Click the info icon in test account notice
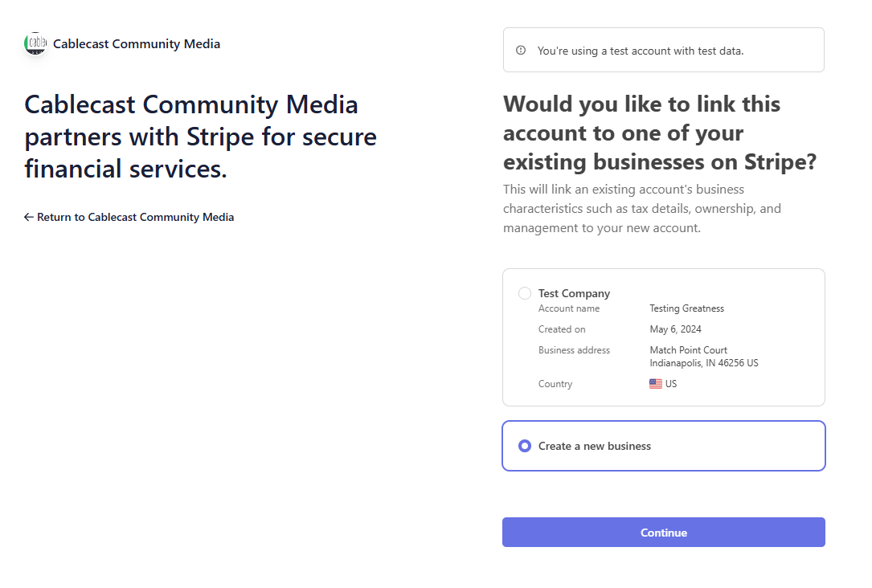Image resolution: width=872 pixels, height=588 pixels. coord(521,51)
